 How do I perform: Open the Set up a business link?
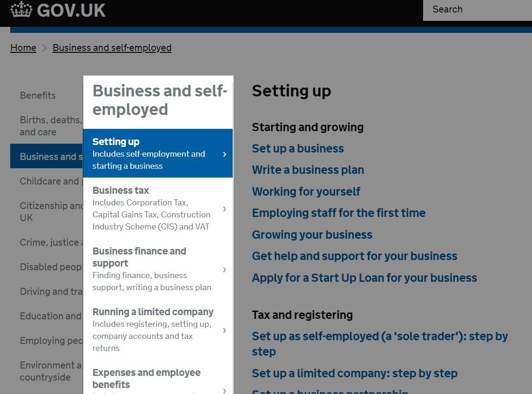point(298,149)
